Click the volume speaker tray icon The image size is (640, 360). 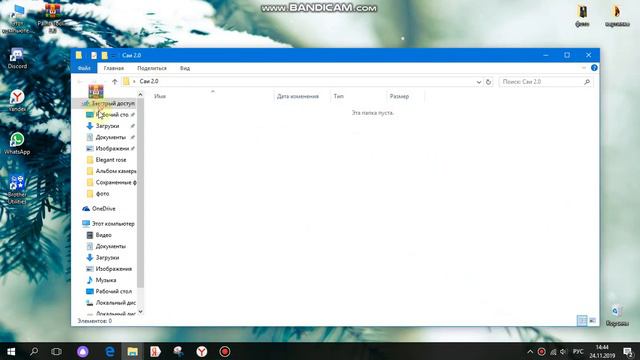click(564, 351)
